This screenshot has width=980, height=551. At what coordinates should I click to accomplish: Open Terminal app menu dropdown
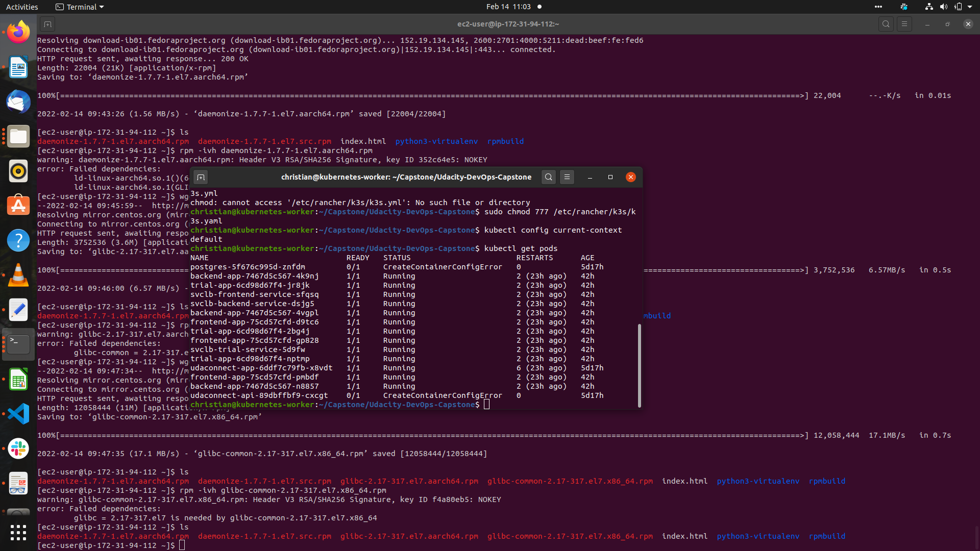point(80,7)
